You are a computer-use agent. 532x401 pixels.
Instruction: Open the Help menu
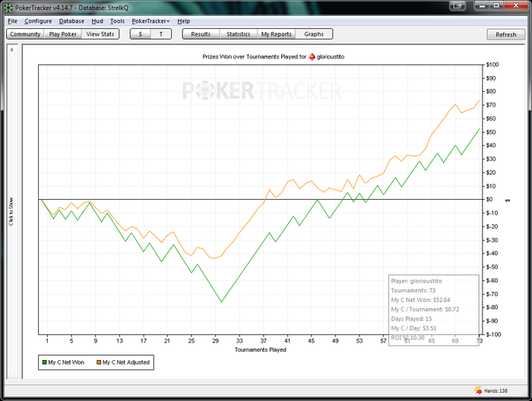(184, 21)
